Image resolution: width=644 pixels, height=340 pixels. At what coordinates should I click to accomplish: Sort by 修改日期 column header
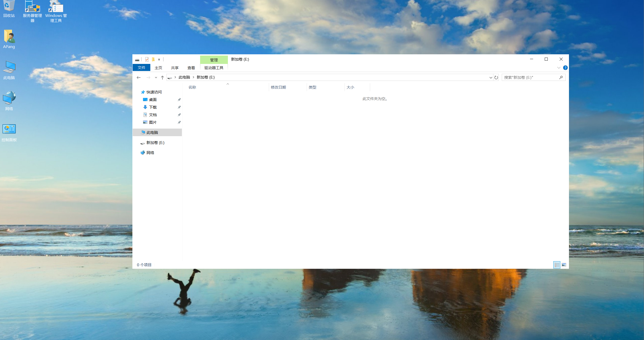tap(278, 87)
